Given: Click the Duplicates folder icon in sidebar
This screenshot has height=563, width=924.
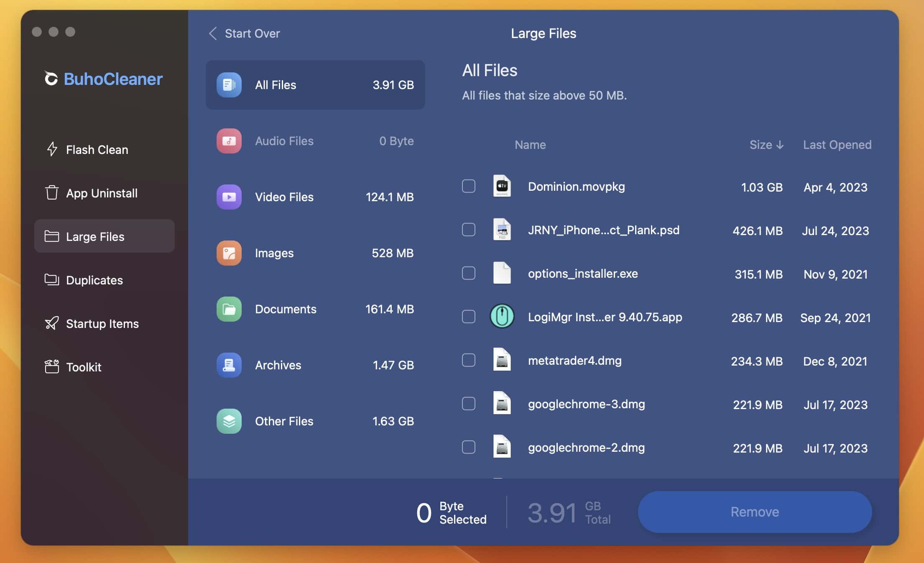Looking at the screenshot, I should [x=52, y=280].
